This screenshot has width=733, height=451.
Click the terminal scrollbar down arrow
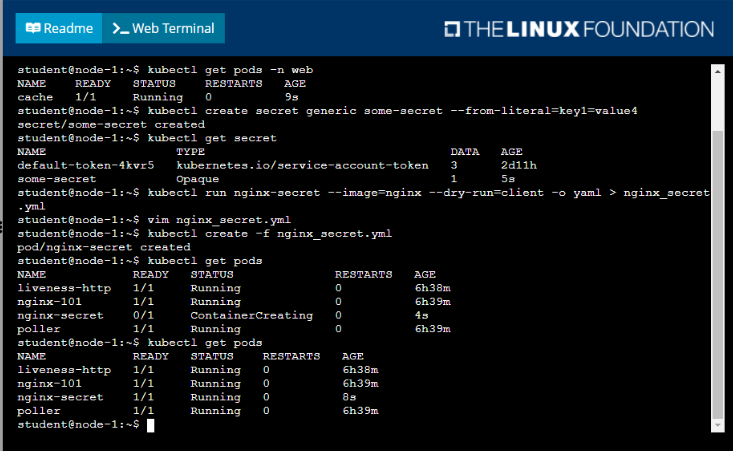(717, 429)
